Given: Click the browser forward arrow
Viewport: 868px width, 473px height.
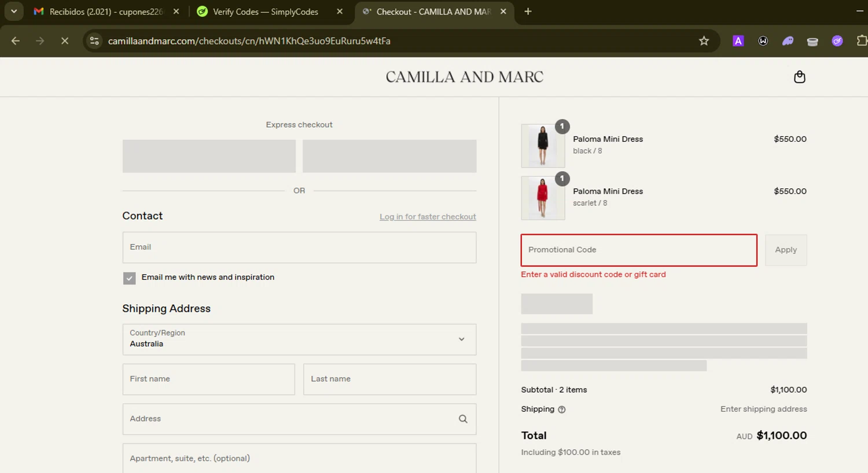Looking at the screenshot, I should pos(40,41).
